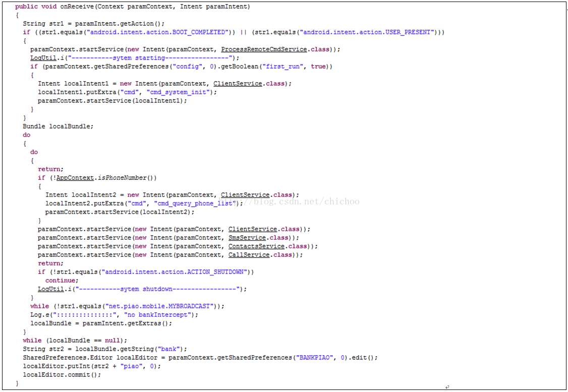Click the "cmd_query_phone_list" string
This screenshot has height=392, width=568.
(x=195, y=204)
